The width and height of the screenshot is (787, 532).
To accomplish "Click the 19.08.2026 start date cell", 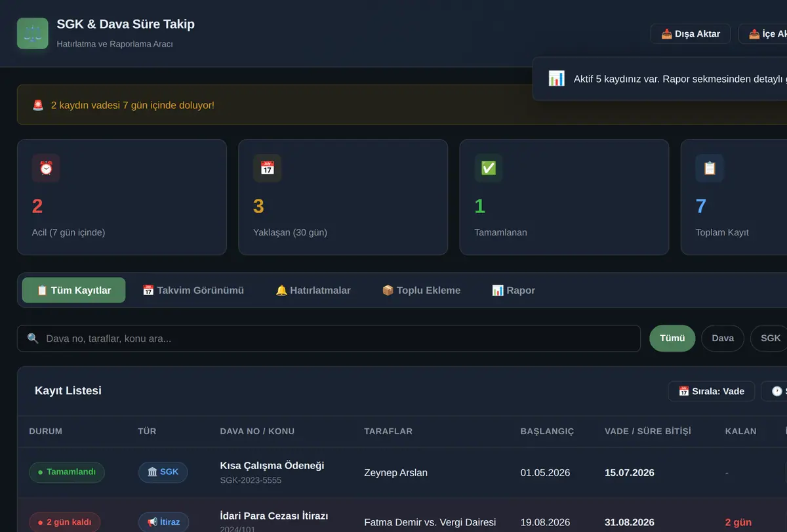I will 545,523.
